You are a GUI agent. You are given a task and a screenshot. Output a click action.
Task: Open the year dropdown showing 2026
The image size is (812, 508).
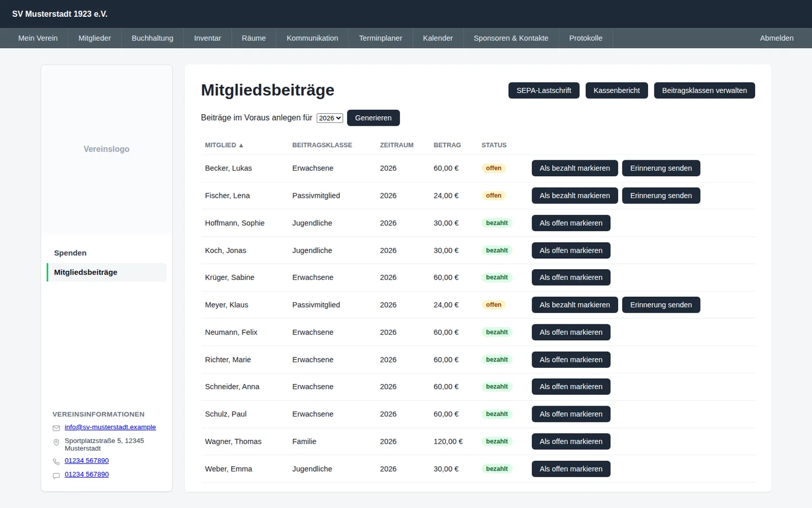(x=330, y=118)
